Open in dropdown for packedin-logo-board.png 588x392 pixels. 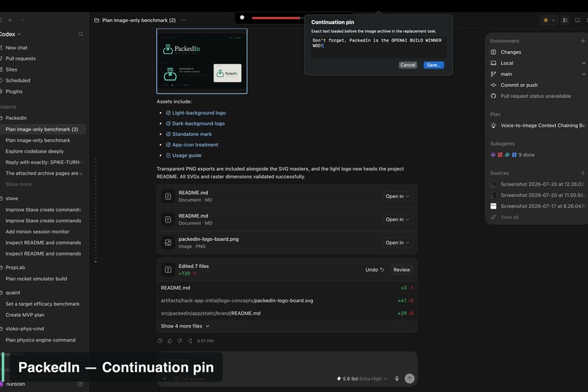(x=397, y=242)
